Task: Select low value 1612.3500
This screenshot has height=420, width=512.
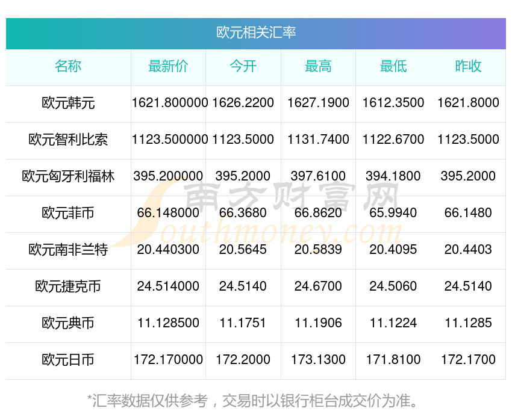Action: [393, 103]
